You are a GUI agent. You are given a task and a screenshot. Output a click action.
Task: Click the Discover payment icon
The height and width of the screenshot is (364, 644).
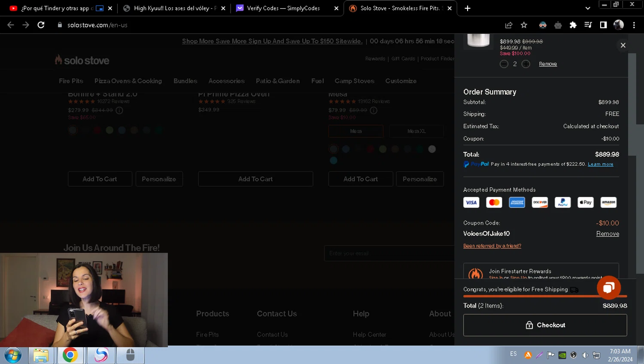coord(540,202)
